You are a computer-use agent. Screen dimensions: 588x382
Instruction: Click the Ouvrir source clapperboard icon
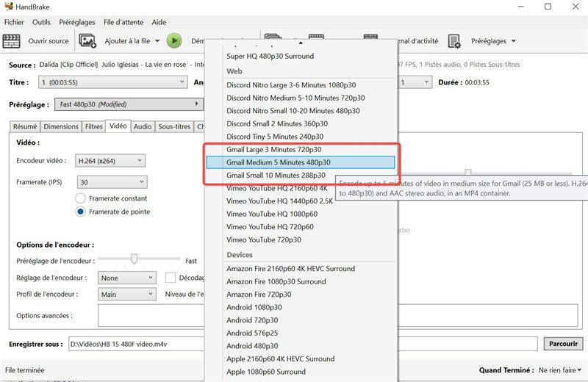(11, 41)
